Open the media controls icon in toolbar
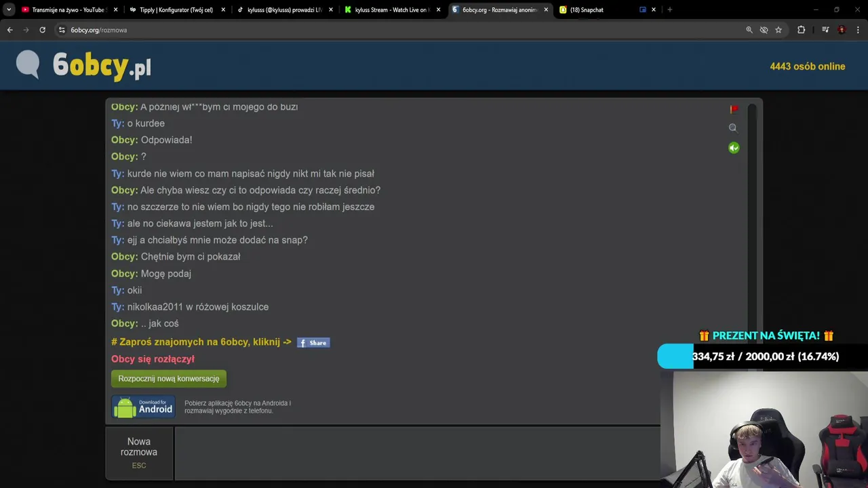This screenshot has height=488, width=868. (x=825, y=30)
